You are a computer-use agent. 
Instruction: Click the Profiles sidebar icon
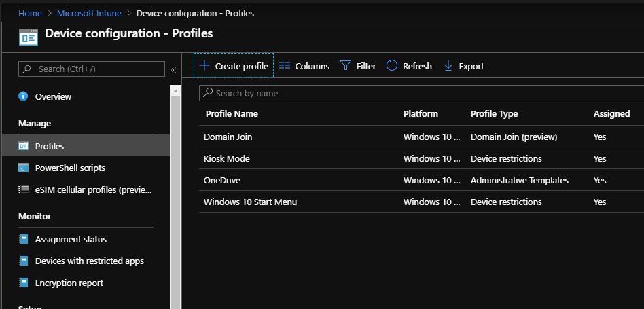23,146
